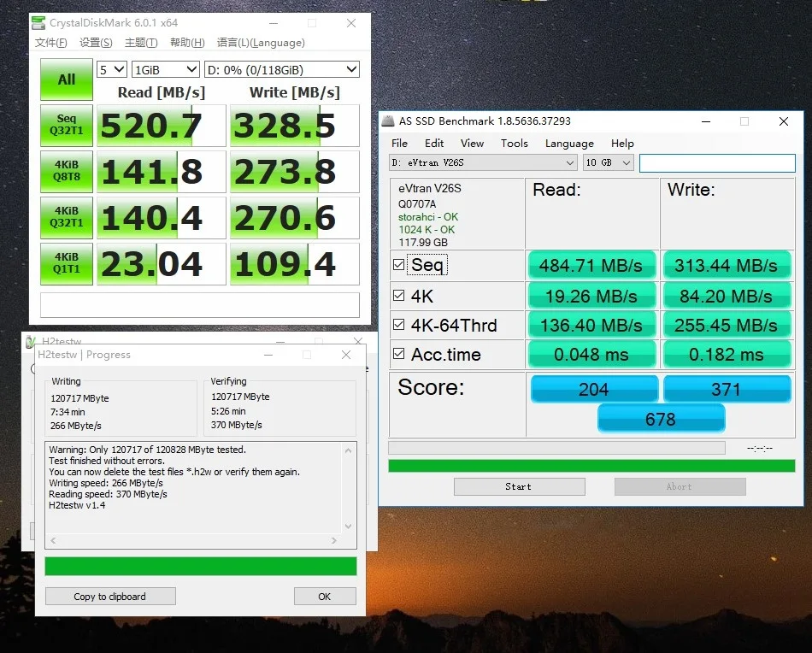The width and height of the screenshot is (812, 653).
Task: Uncheck the 4K test checkbox
Action: pos(399,295)
